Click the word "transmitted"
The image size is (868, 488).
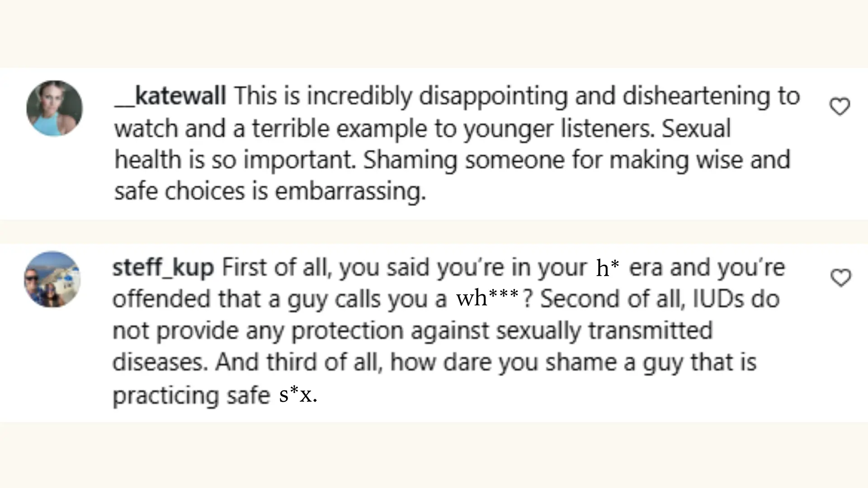coord(650,330)
